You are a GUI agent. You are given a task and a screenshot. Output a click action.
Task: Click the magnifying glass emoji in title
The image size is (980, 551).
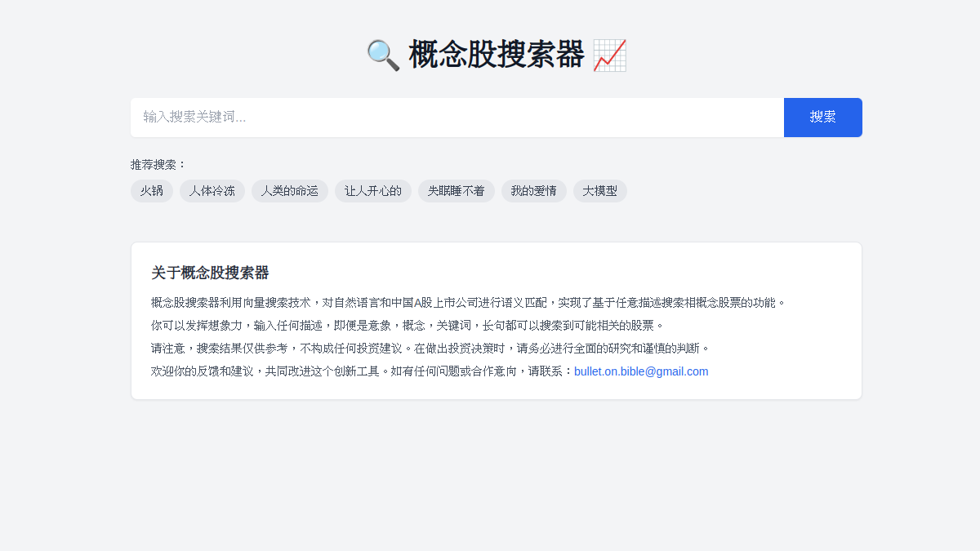(x=383, y=56)
